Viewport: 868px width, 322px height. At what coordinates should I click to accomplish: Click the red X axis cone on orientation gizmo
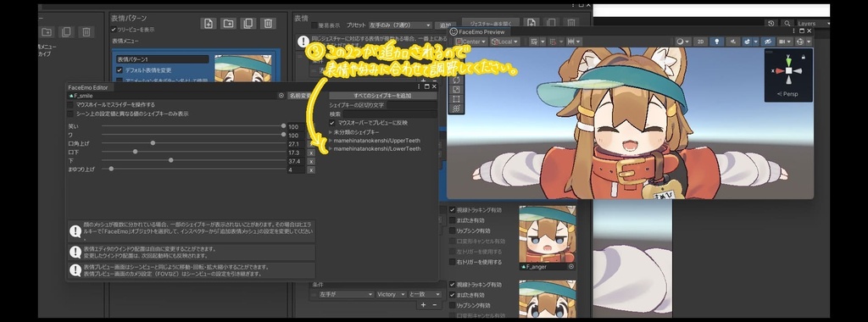(x=780, y=71)
